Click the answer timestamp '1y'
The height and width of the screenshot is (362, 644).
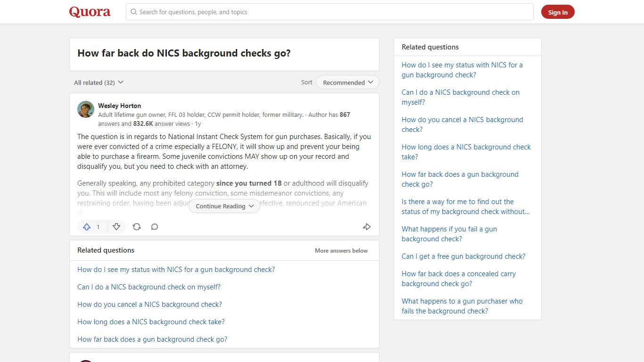click(198, 124)
